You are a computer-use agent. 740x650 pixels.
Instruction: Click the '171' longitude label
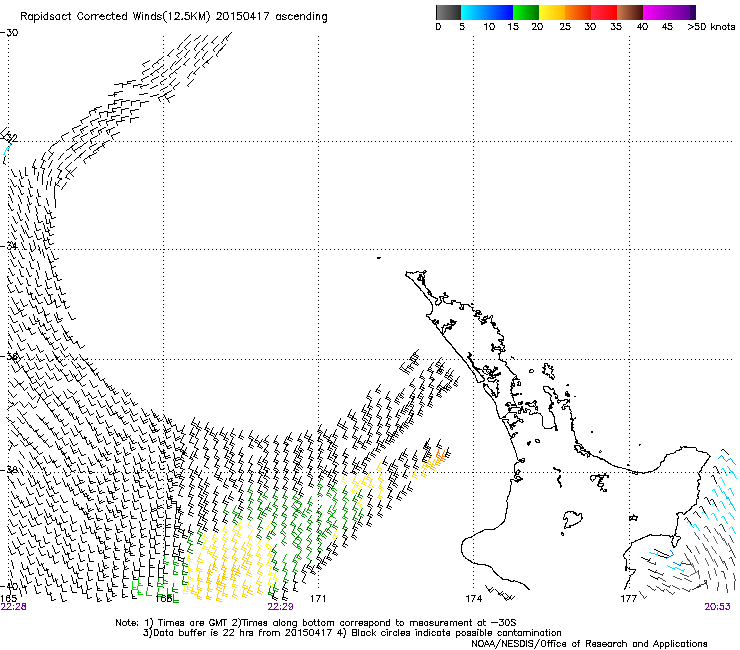coord(318,599)
